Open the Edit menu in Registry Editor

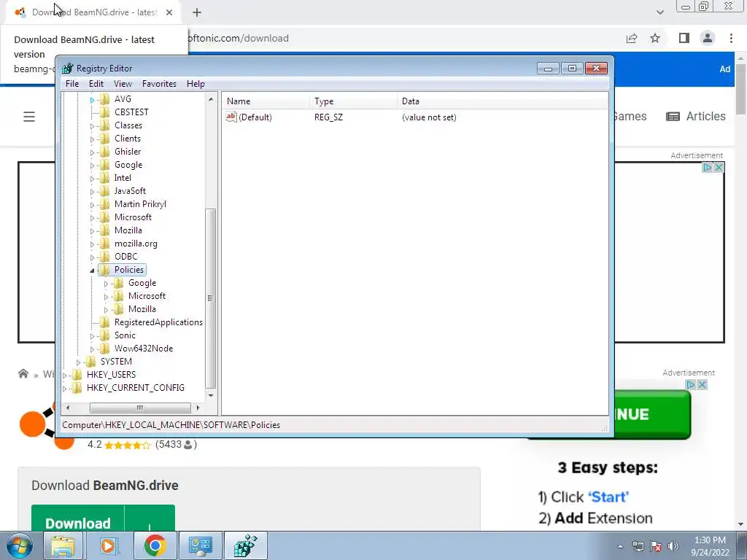pos(96,84)
